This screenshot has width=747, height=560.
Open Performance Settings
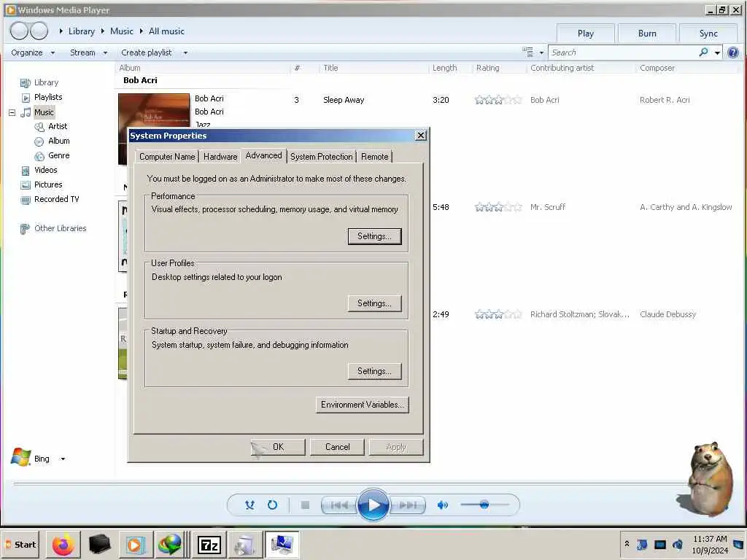374,236
